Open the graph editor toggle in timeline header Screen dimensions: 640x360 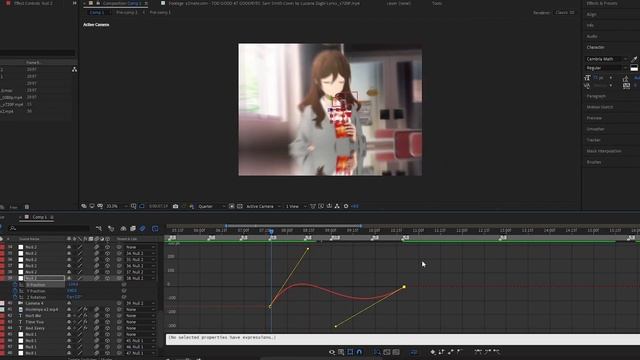(155, 229)
